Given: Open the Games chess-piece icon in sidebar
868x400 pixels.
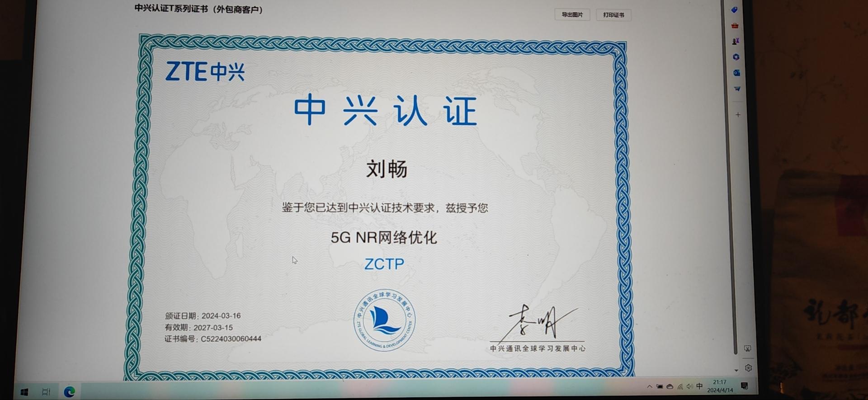Looking at the screenshot, I should tap(736, 41).
